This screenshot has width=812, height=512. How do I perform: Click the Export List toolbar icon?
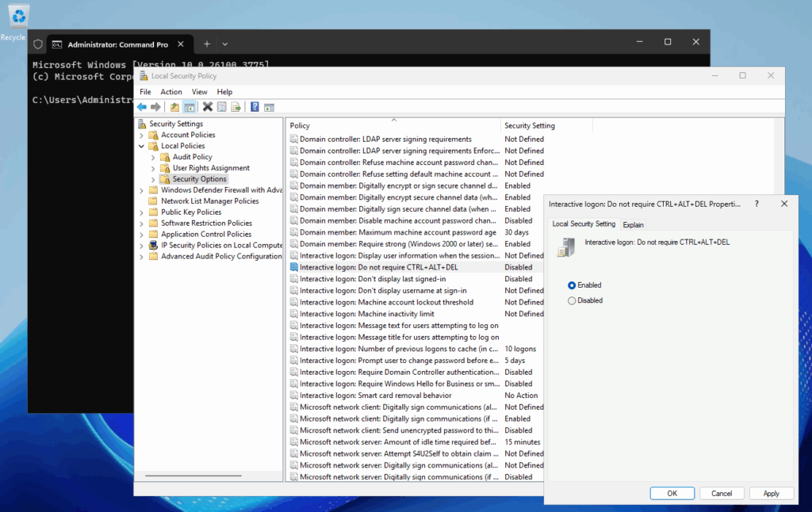[236, 107]
